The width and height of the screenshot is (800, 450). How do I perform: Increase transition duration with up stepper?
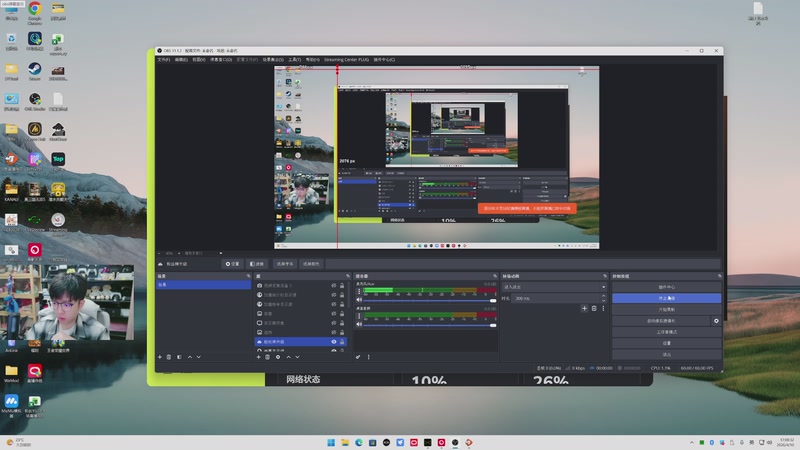(603, 297)
